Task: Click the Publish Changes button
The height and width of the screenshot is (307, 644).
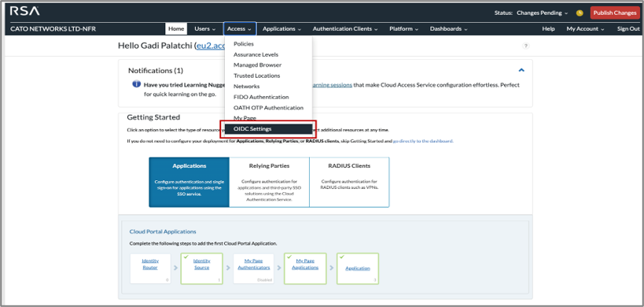Action: [x=614, y=13]
